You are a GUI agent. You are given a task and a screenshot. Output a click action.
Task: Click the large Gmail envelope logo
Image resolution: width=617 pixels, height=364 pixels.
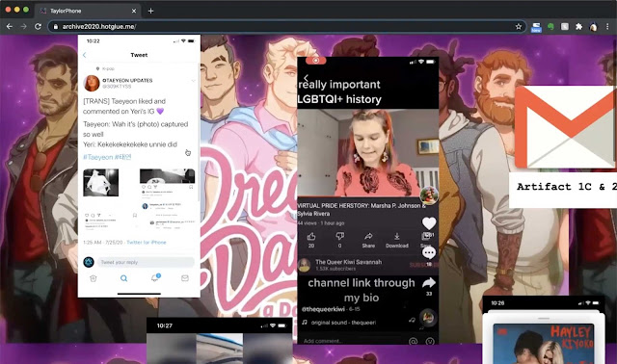pos(566,127)
